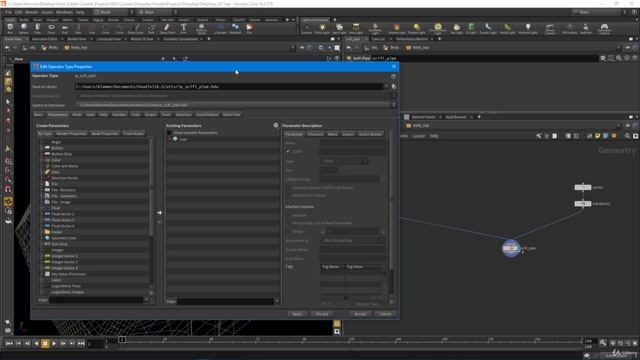Screen dimensions: 640x360
Task: Open the Type dropdown in Parameter Description
Action: coord(346,161)
